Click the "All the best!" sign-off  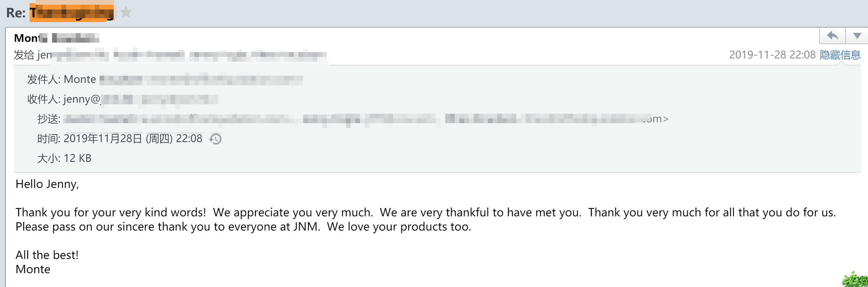47,255
